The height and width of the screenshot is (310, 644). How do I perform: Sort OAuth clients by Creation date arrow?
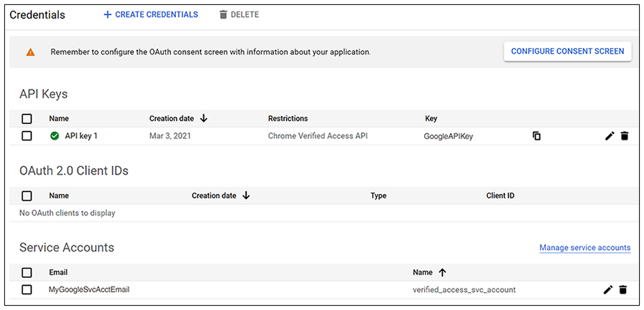[x=246, y=195]
